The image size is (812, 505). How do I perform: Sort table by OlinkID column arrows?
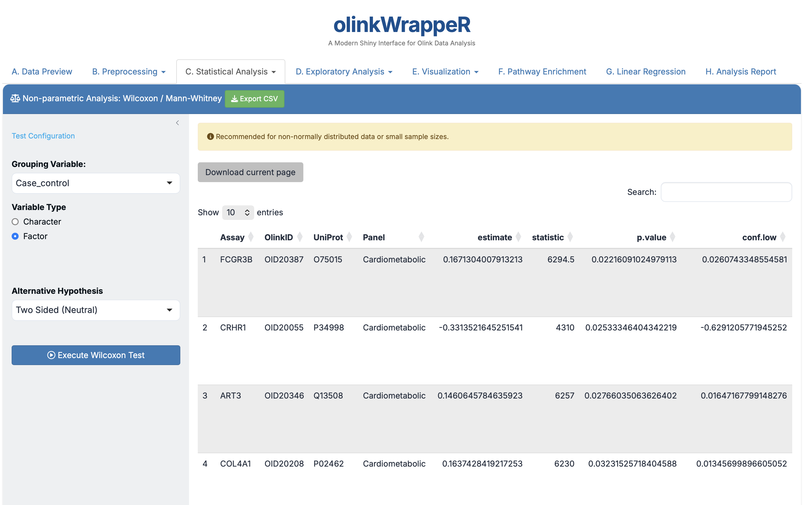[x=300, y=237]
